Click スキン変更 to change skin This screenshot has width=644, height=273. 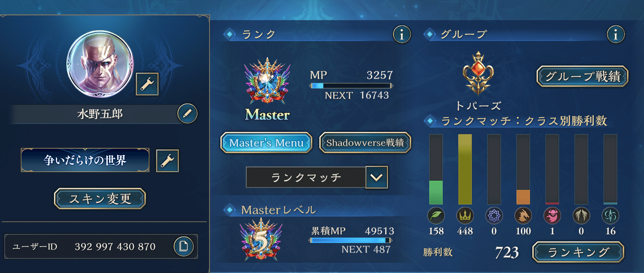click(100, 199)
